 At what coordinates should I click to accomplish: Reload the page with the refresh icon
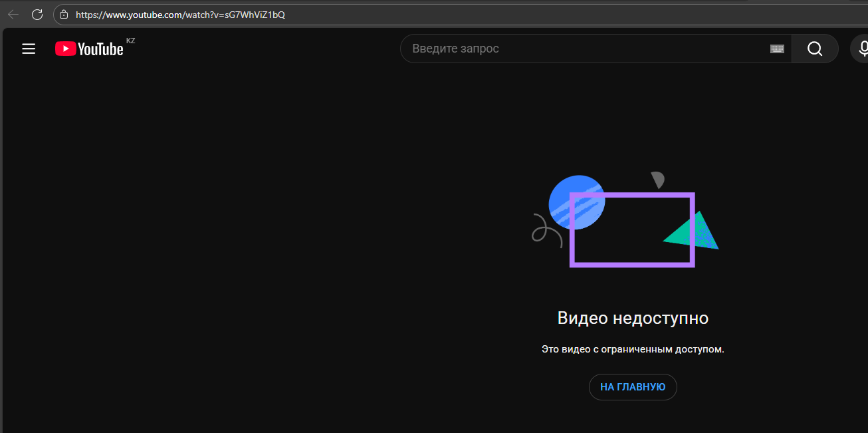coord(37,15)
